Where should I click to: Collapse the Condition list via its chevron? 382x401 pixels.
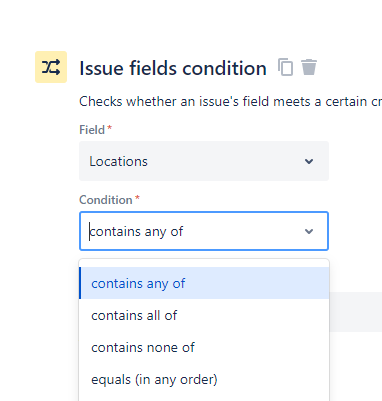click(x=309, y=231)
